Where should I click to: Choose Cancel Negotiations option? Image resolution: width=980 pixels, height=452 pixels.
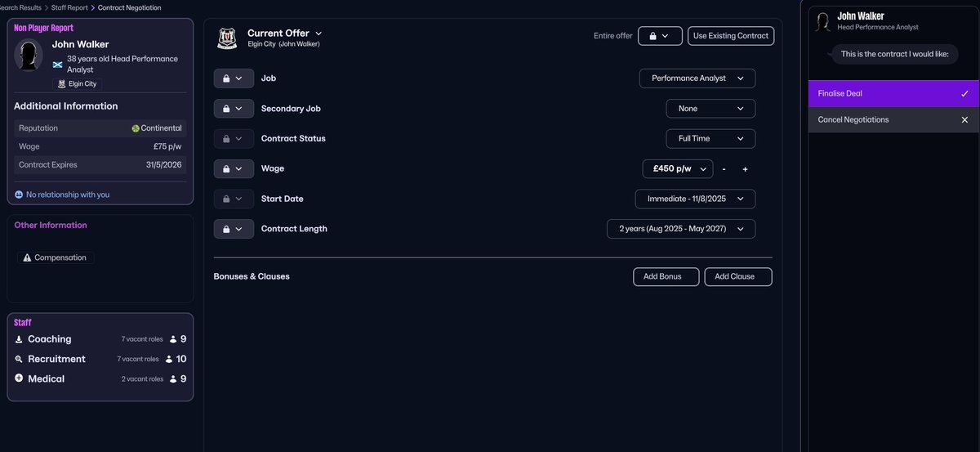(893, 119)
